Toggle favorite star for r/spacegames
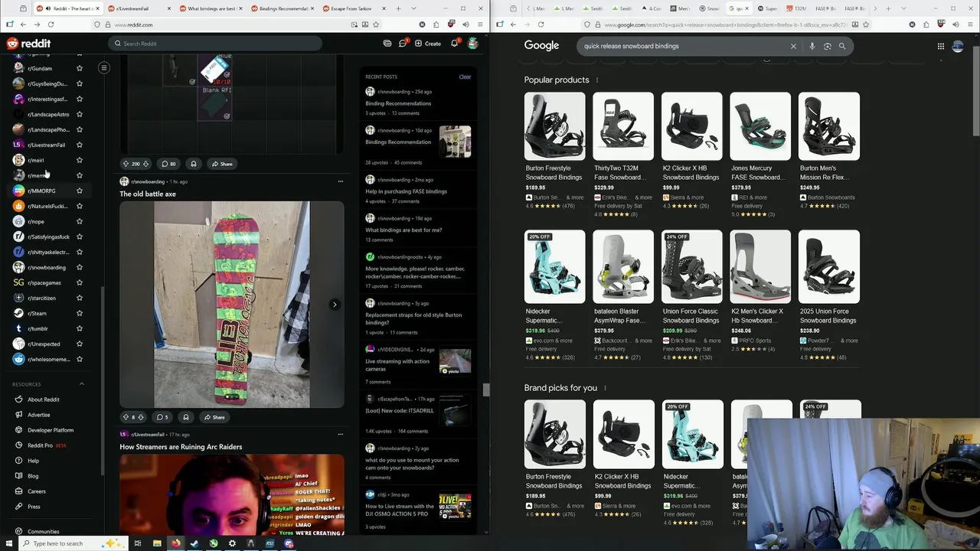 pos(79,282)
